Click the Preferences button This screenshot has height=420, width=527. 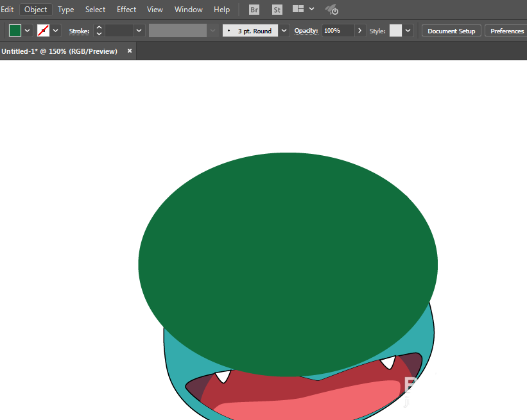[x=506, y=31]
